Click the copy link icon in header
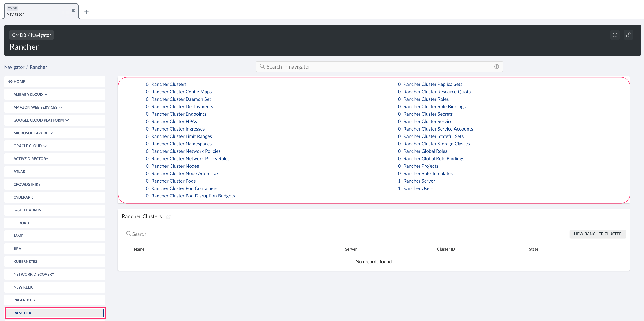 (628, 35)
